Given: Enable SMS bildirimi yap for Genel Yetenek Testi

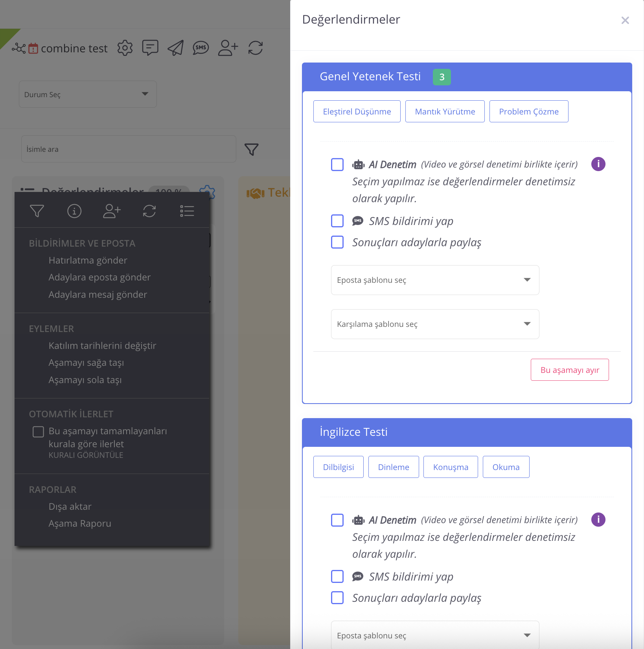Looking at the screenshot, I should point(337,221).
